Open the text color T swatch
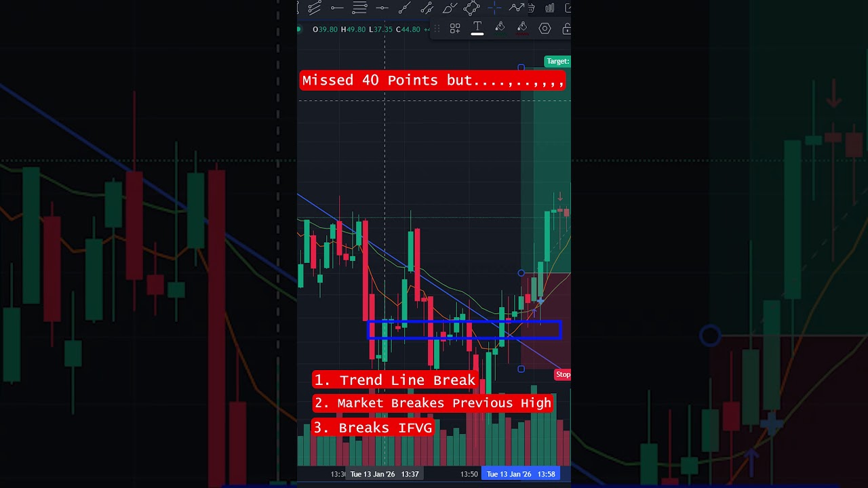The height and width of the screenshot is (488, 868). click(x=477, y=28)
